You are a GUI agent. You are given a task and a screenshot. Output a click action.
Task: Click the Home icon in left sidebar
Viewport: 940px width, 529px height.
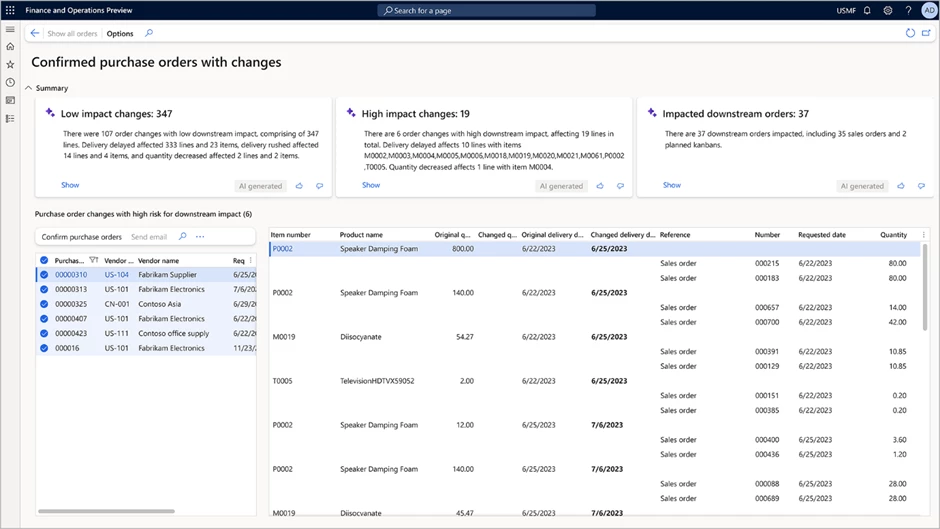pos(11,47)
